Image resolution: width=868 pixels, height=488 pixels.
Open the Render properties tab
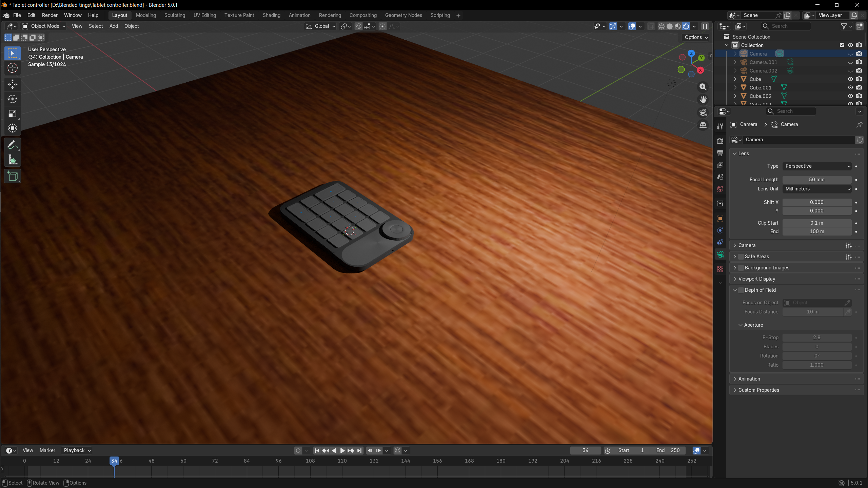click(720, 141)
